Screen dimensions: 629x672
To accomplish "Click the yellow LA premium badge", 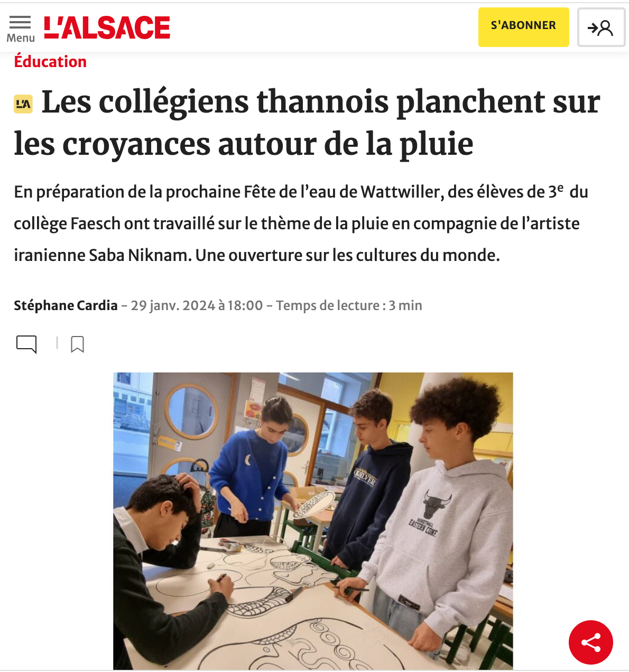I will coord(23,104).
